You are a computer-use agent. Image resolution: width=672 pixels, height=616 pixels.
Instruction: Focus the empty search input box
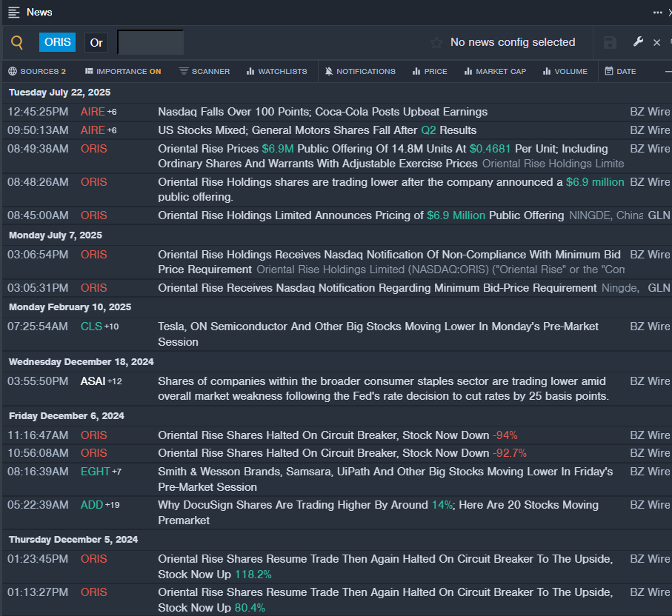[x=150, y=42]
